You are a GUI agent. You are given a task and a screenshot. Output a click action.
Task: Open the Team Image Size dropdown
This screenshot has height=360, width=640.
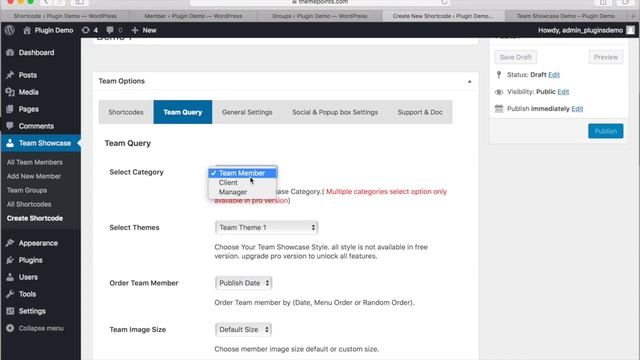click(243, 329)
